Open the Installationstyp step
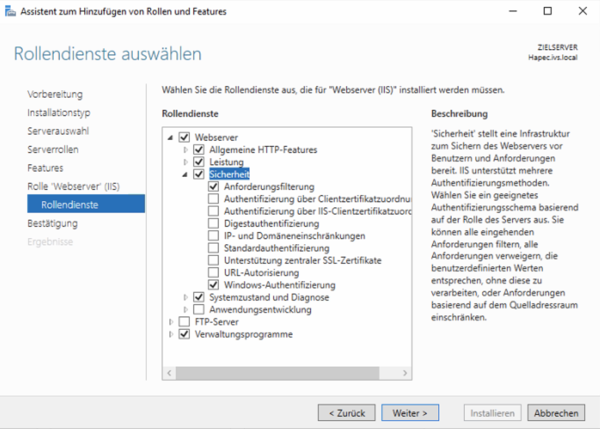 point(59,113)
